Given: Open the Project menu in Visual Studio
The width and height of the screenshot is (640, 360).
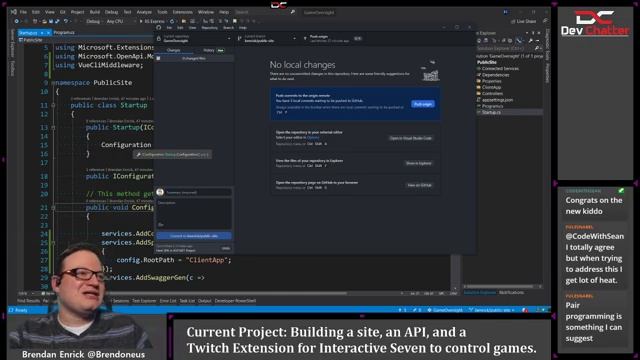Looking at the screenshot, I should coord(78,12).
